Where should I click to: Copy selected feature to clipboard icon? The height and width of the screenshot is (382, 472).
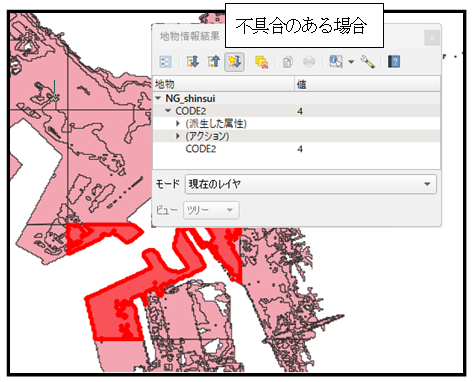[288, 62]
